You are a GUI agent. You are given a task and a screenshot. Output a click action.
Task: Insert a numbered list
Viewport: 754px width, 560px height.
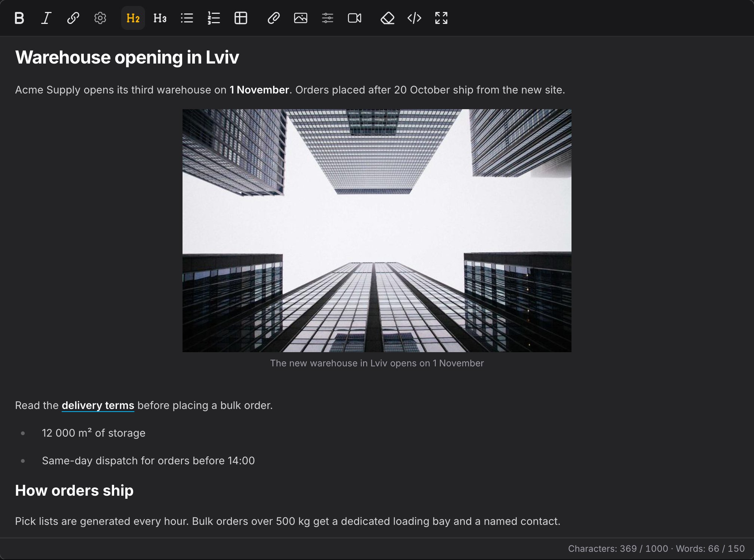214,18
